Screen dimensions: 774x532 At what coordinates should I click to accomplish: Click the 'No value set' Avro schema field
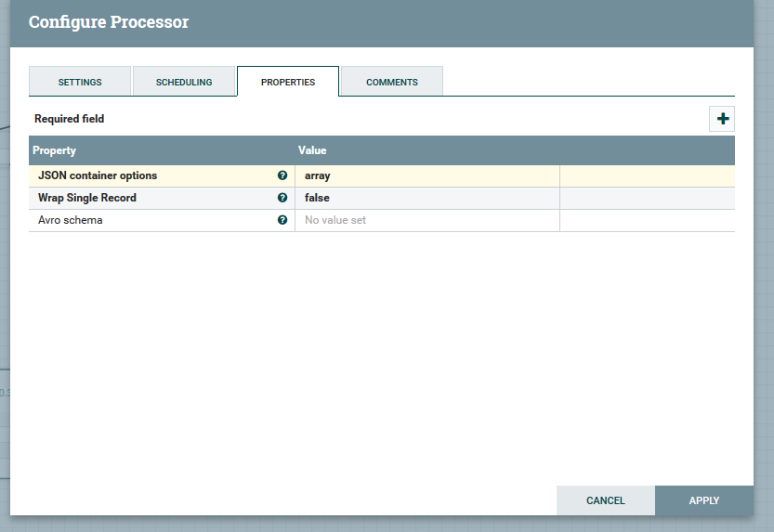[x=426, y=220]
